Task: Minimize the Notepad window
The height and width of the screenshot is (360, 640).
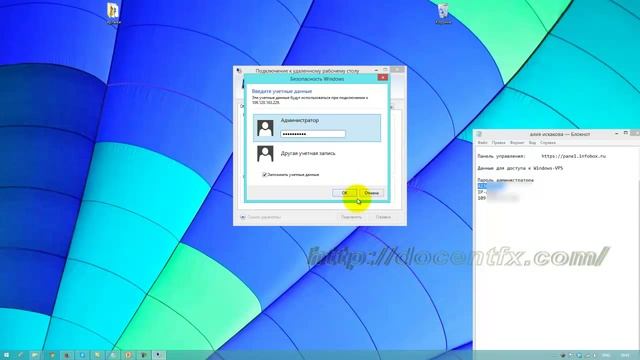Action: (616, 133)
